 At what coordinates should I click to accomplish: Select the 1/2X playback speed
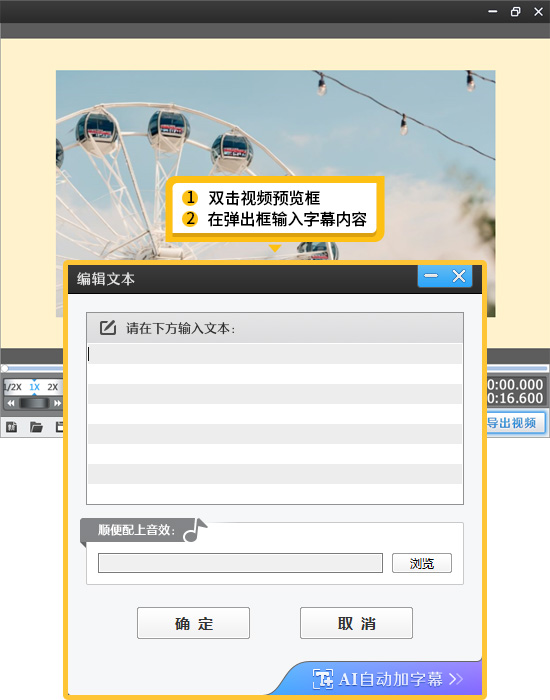[x=13, y=387]
